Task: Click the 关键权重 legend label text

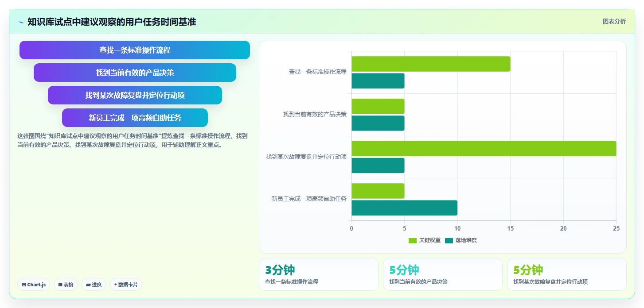Action: pos(429,240)
